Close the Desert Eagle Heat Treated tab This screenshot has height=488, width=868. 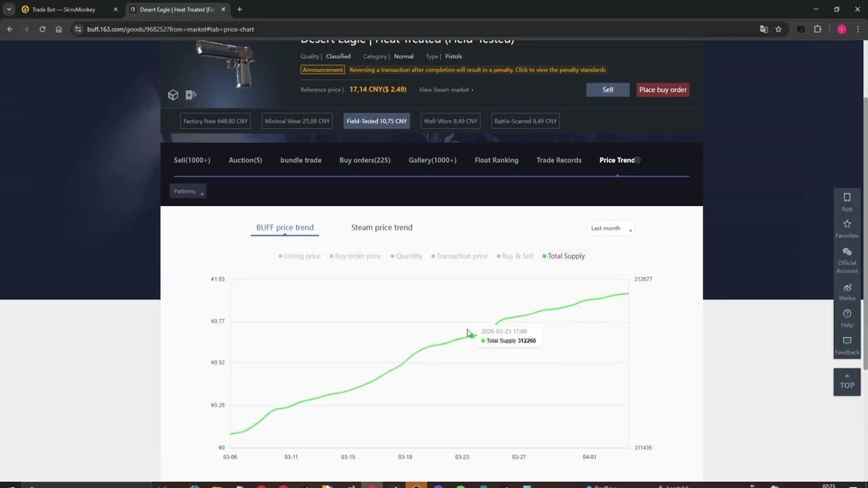(223, 9)
